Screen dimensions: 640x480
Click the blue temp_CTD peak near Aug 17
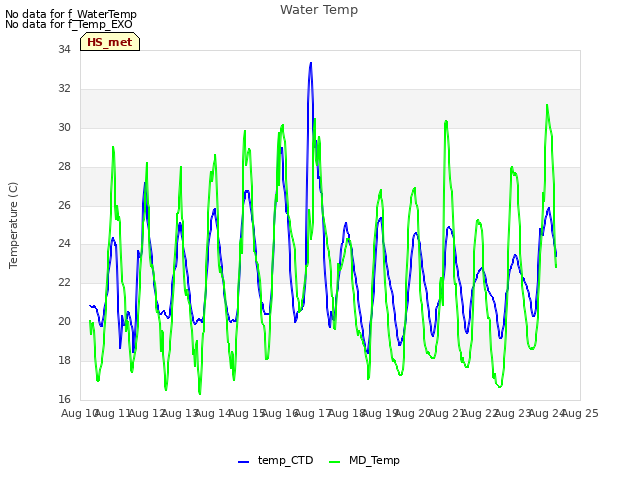(x=311, y=64)
